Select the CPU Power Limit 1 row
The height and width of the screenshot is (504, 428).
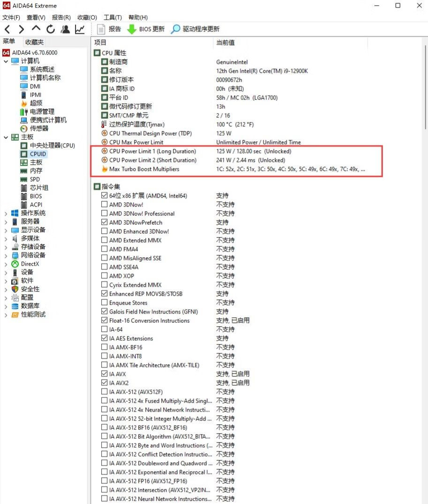(238, 151)
